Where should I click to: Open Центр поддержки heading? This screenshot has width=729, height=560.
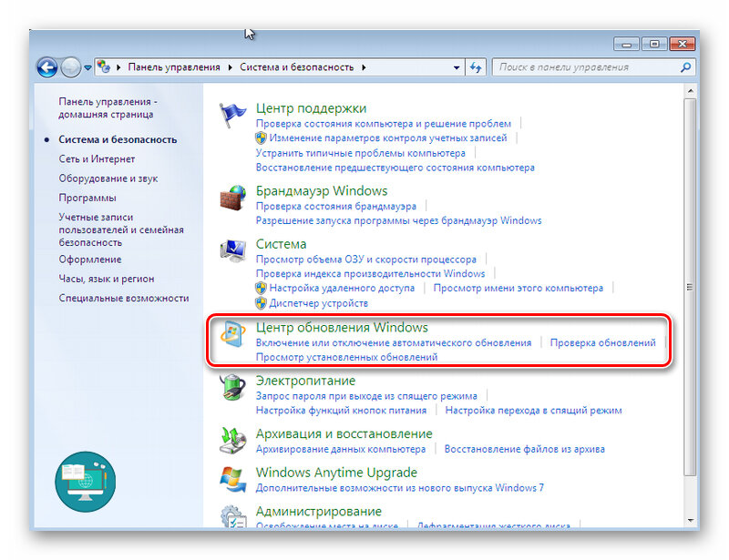311,108
